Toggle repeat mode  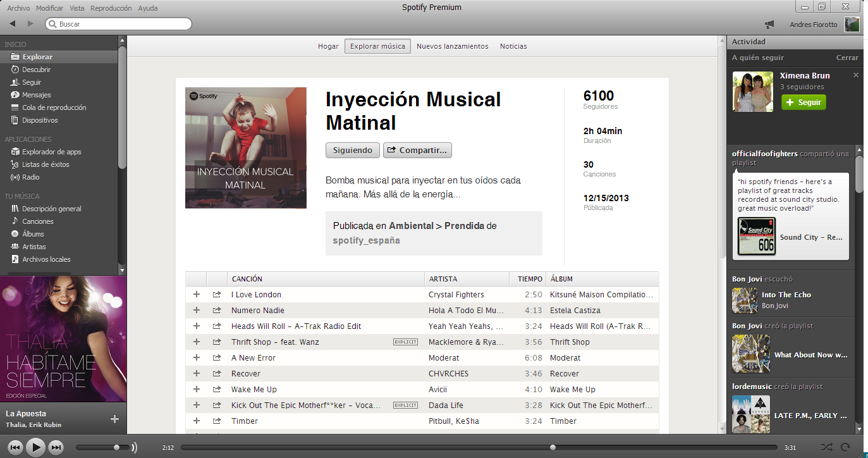click(x=845, y=447)
